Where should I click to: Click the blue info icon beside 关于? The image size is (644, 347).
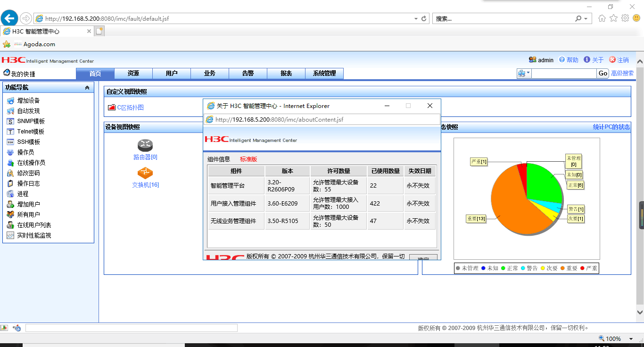pyautogui.click(x=587, y=60)
